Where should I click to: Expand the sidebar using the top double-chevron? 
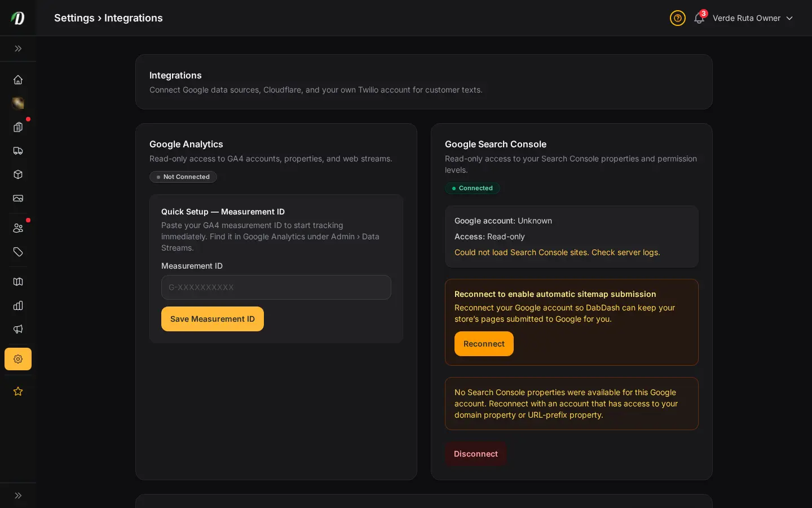click(x=18, y=49)
